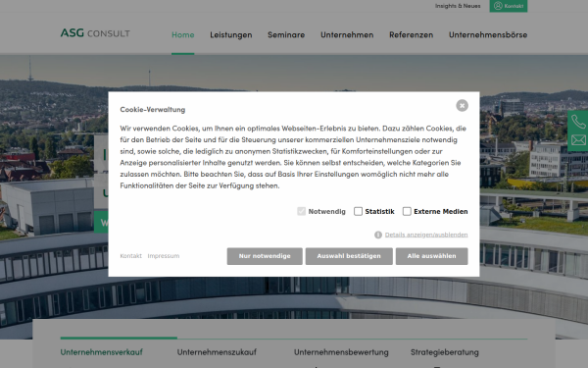The image size is (588, 368).
Task: Confirm selection with Auswahl bestätigen
Action: coord(349,256)
